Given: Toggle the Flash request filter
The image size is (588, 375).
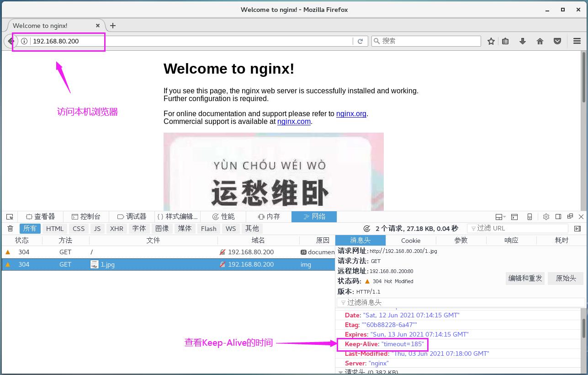Looking at the screenshot, I should click(209, 228).
